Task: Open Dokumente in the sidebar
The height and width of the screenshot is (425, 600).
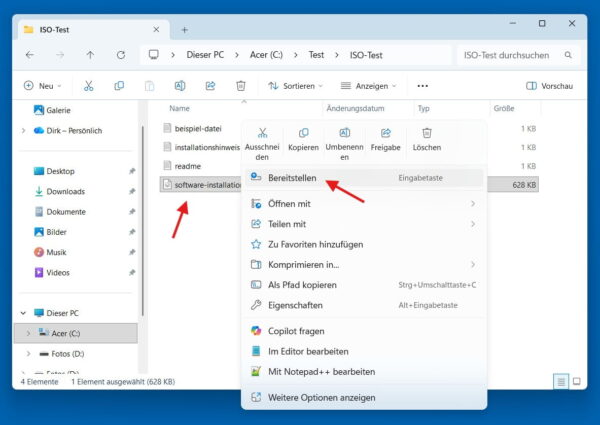Action: coord(60,212)
